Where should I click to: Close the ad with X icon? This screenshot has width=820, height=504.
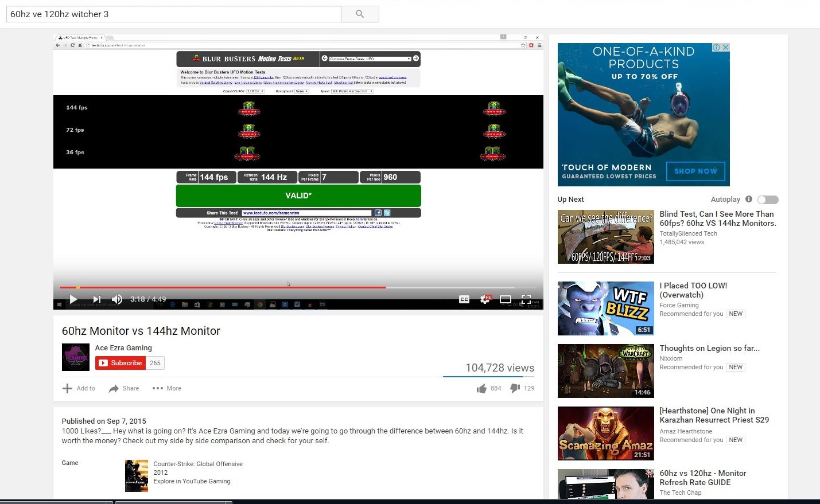tap(726, 47)
